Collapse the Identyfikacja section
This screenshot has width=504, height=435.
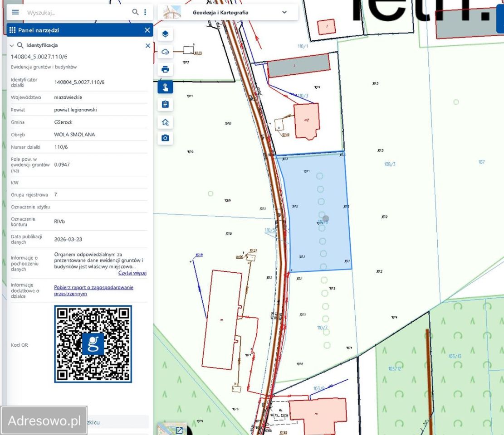point(12,46)
